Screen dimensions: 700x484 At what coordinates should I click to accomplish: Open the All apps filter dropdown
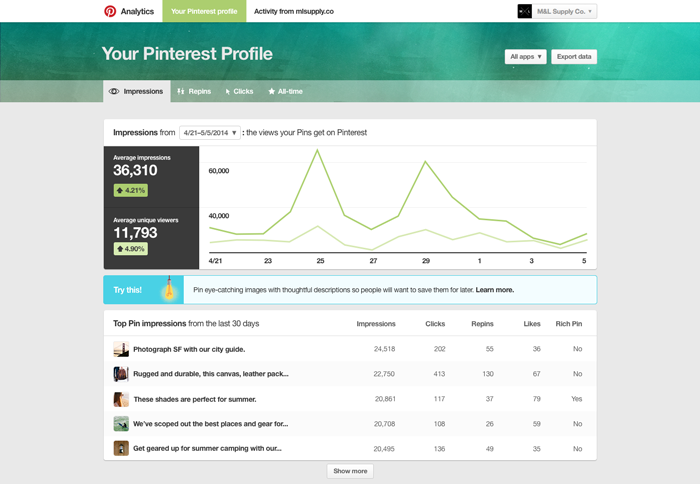click(525, 57)
